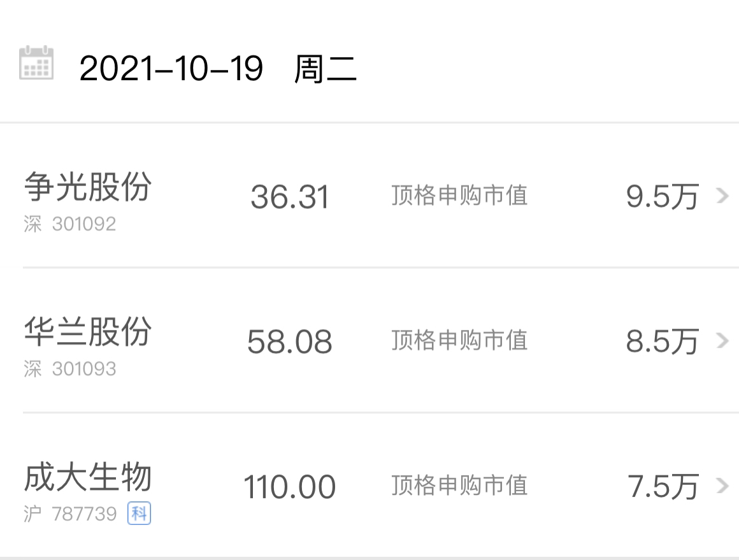Click the 8.5万 subscription market value

(662, 341)
